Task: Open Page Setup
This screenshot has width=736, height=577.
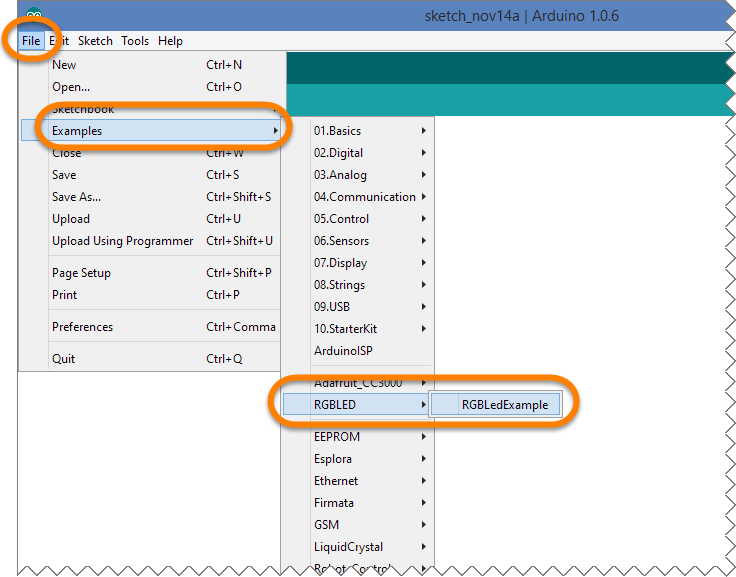Action: 151,273
